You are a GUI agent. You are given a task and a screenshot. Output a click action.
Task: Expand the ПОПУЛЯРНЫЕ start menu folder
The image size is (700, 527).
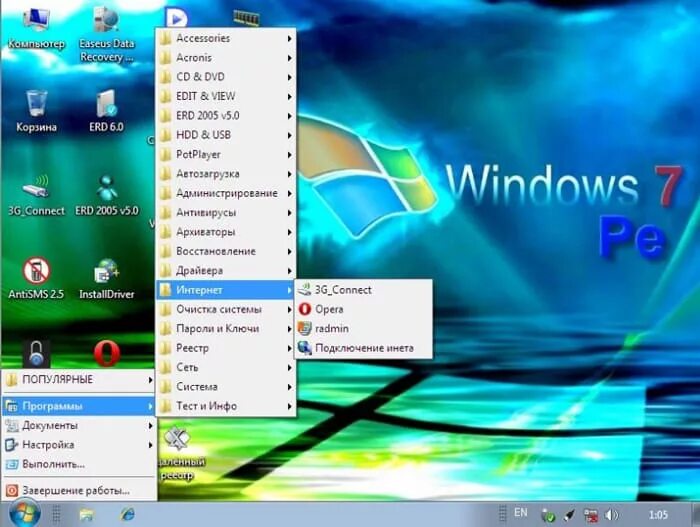(79, 380)
